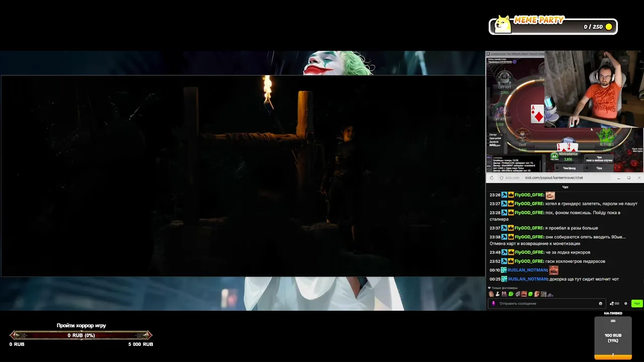Click Пройти хоррор игру goal title
Viewport: 644px width, 362px height.
pos(81,326)
